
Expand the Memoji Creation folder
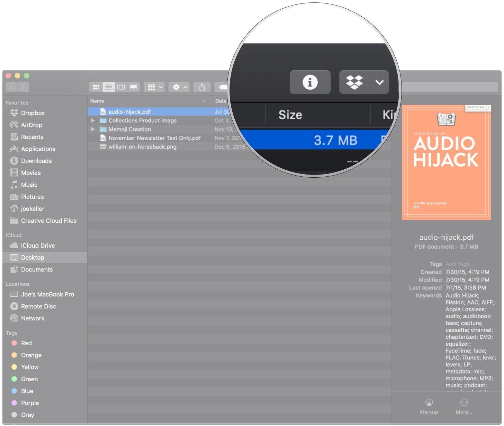[93, 129]
